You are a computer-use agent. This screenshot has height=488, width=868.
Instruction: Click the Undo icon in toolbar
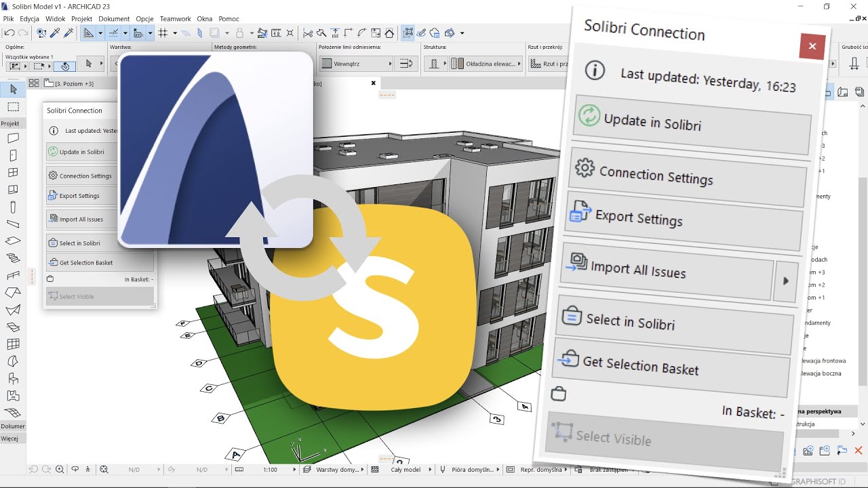pos(9,33)
